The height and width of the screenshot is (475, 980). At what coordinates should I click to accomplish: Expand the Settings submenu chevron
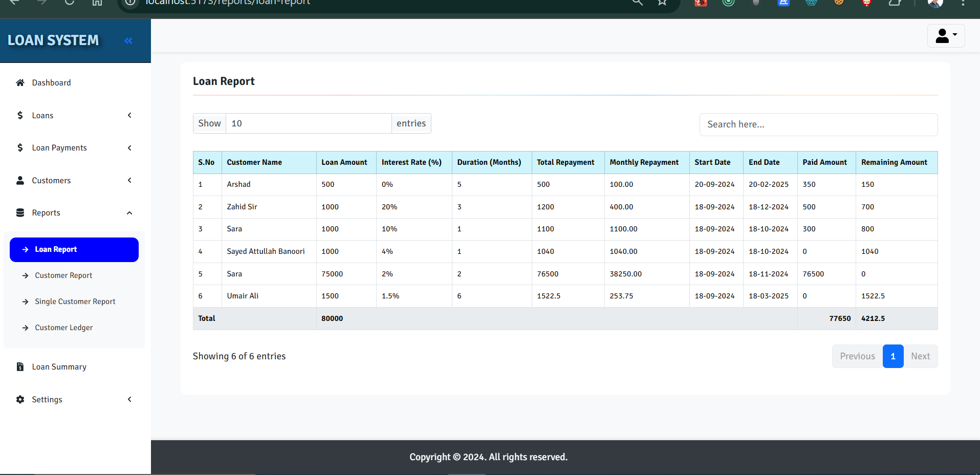click(129, 399)
